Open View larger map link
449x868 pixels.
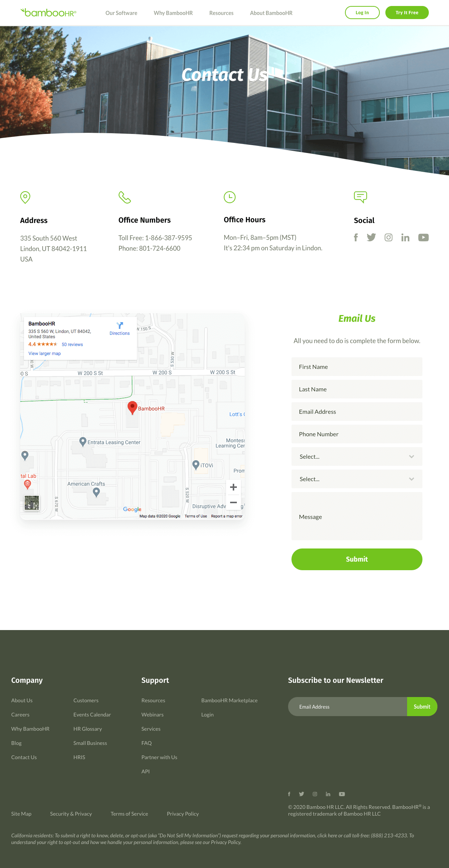coord(45,354)
